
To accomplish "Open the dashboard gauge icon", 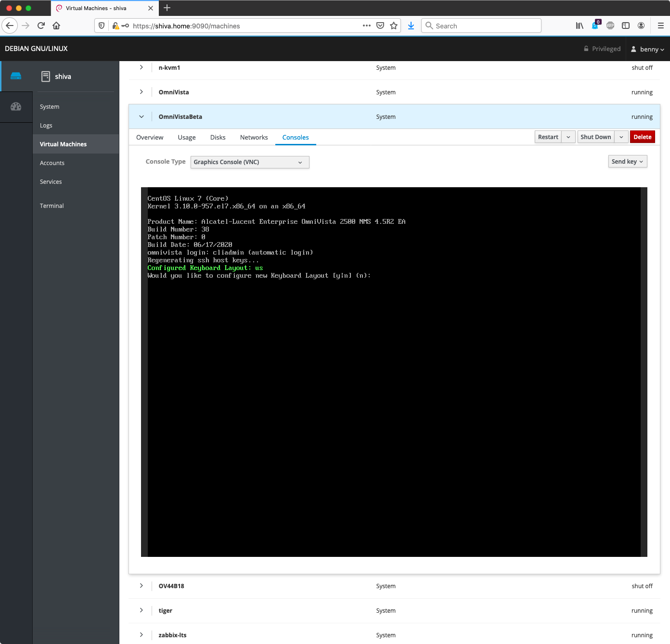I will point(16,107).
